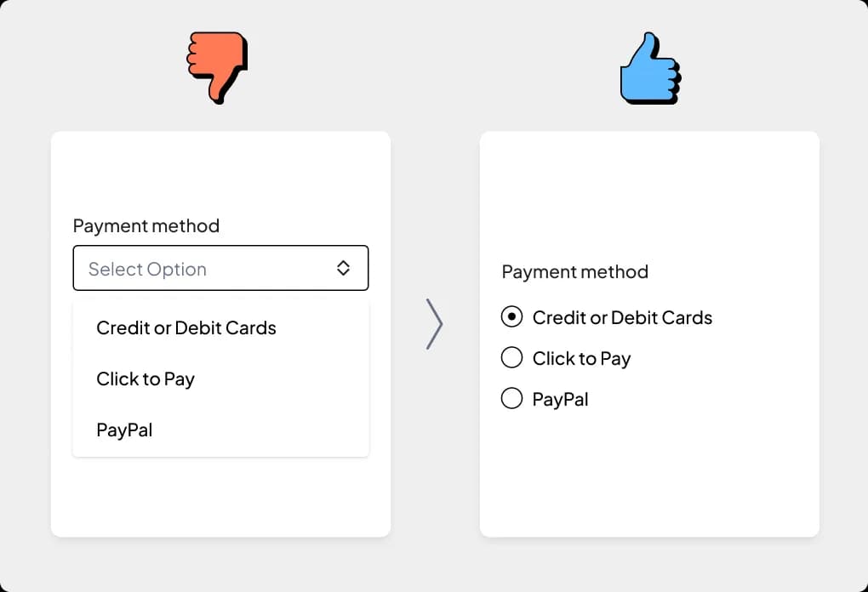This screenshot has height=592, width=868.
Task: Select the PayPal radio circle
Action: coord(511,398)
